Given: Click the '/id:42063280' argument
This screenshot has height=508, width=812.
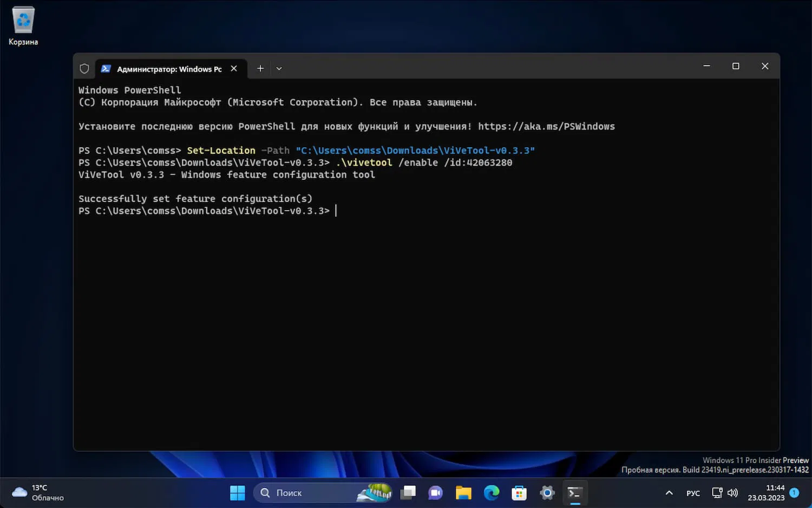Looking at the screenshot, I should pyautogui.click(x=478, y=162).
